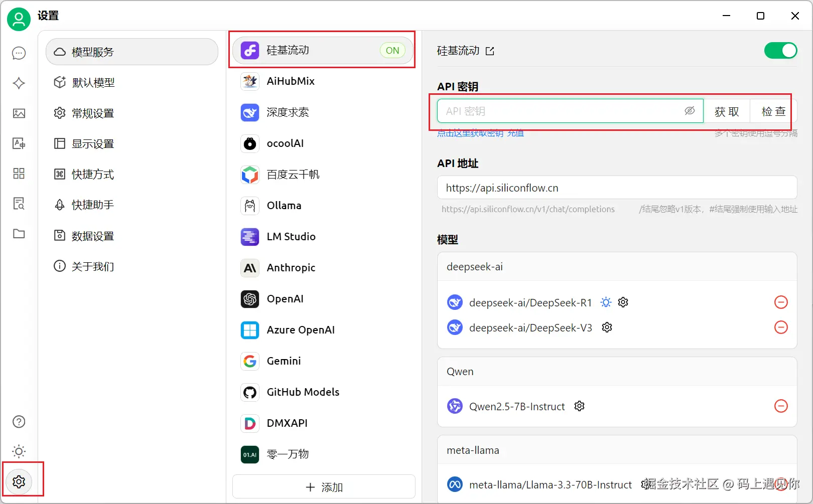Toggle API key visibility eye icon
813x504 pixels.
tap(690, 111)
